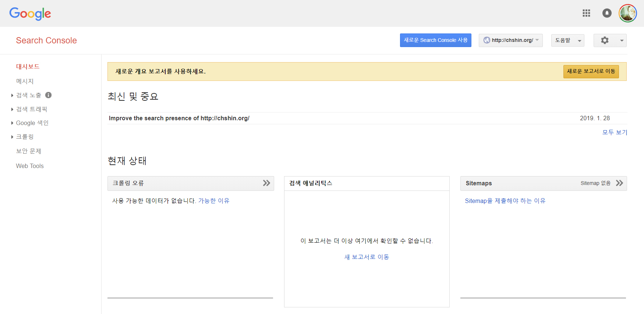
Task: Open the settings gear menu
Action: click(x=605, y=40)
